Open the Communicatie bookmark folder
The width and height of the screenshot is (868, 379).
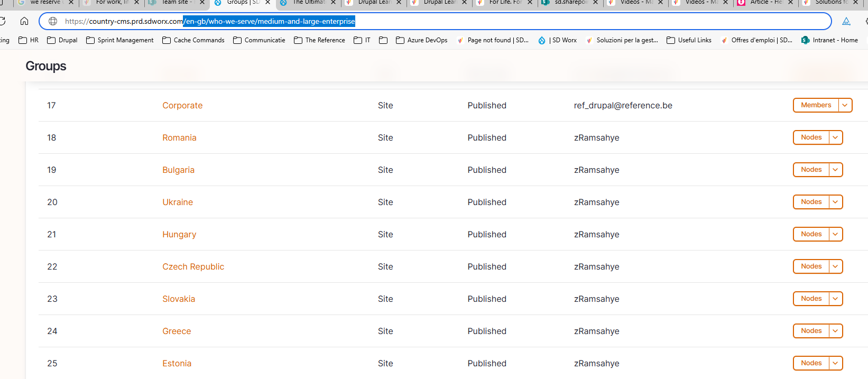tap(259, 40)
